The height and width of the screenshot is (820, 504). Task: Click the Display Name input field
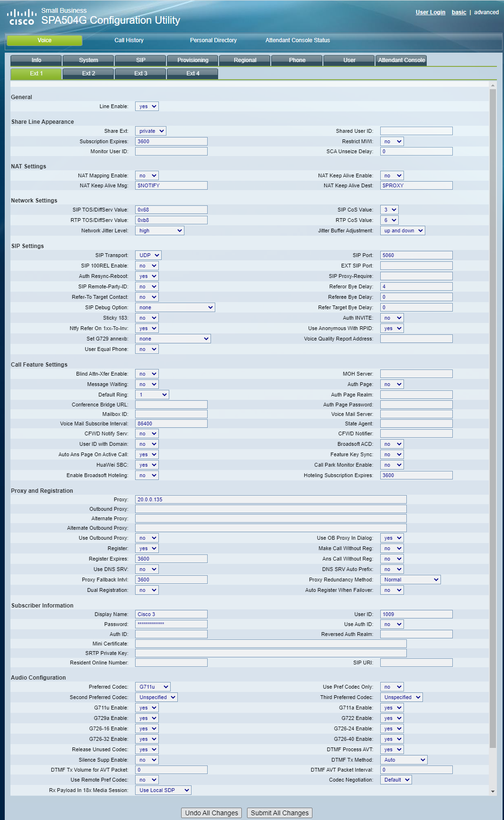click(x=171, y=614)
